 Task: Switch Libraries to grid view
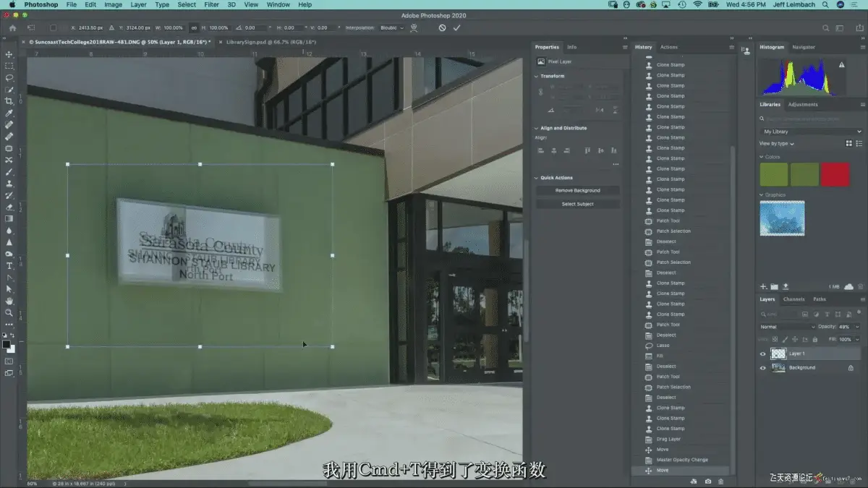pyautogui.click(x=849, y=143)
